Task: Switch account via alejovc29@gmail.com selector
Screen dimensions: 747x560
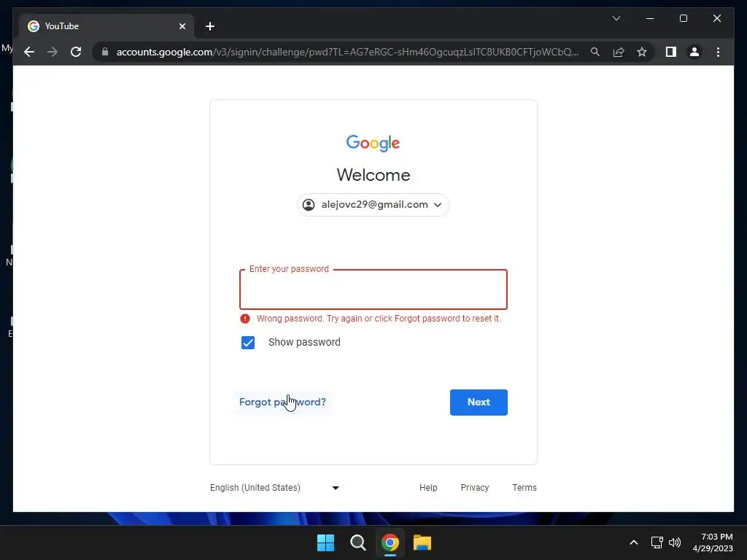Action: click(373, 205)
